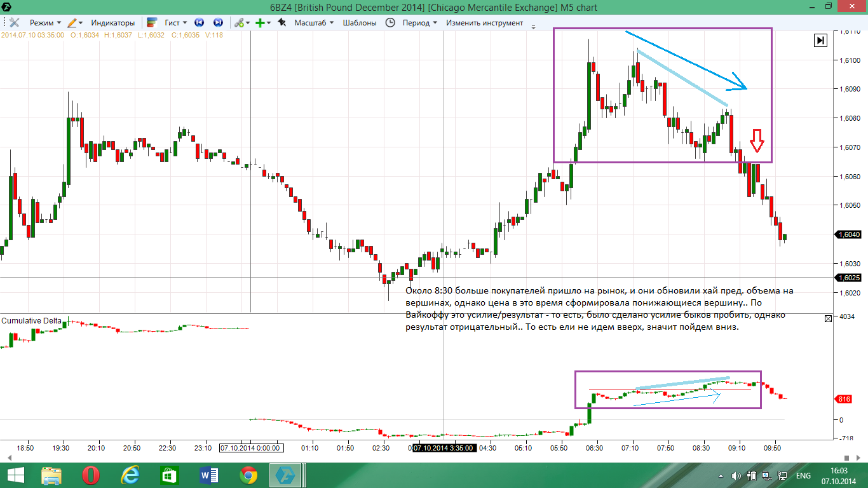The height and width of the screenshot is (488, 868).
Task: Click the 1,6100 price axis label
Action: click(x=850, y=60)
